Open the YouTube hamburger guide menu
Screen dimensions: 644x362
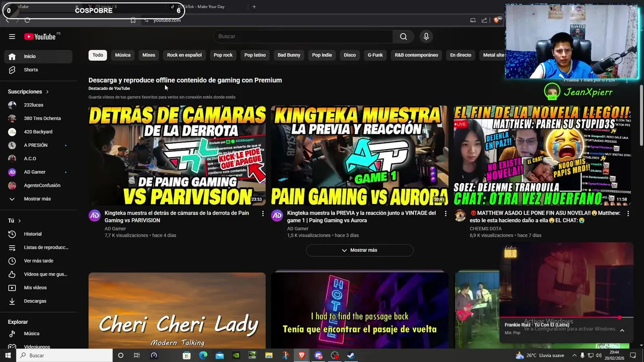(12, 36)
